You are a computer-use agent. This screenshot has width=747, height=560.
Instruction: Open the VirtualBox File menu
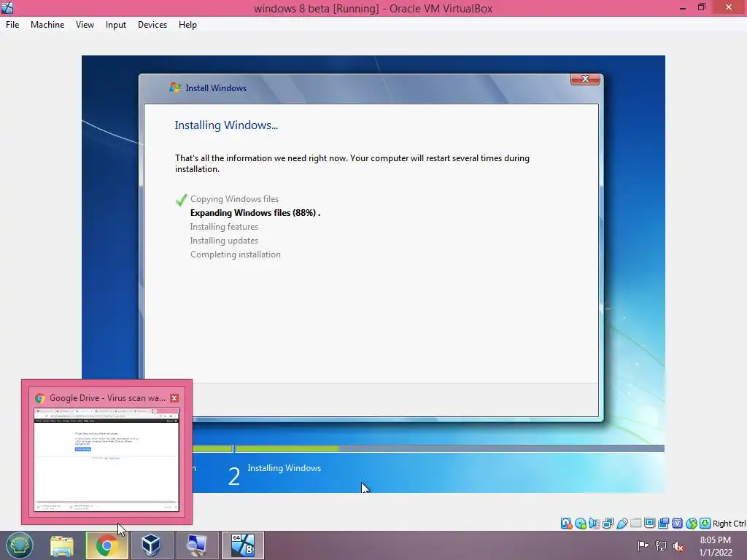[12, 25]
